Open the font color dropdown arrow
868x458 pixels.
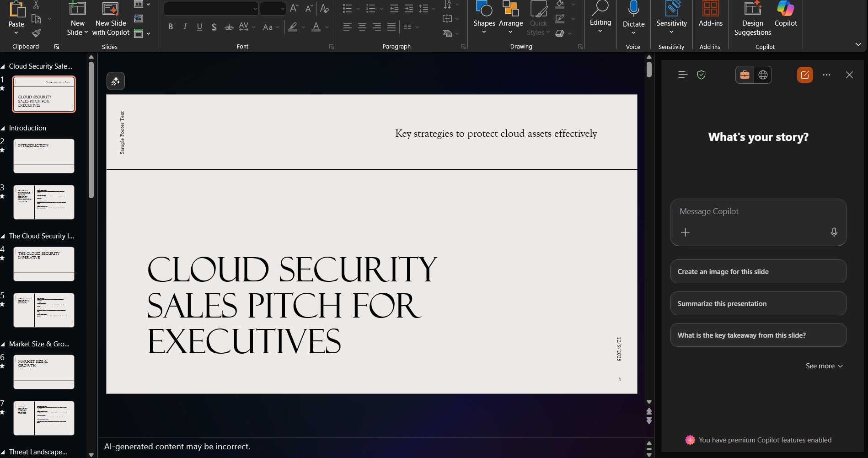click(x=327, y=27)
